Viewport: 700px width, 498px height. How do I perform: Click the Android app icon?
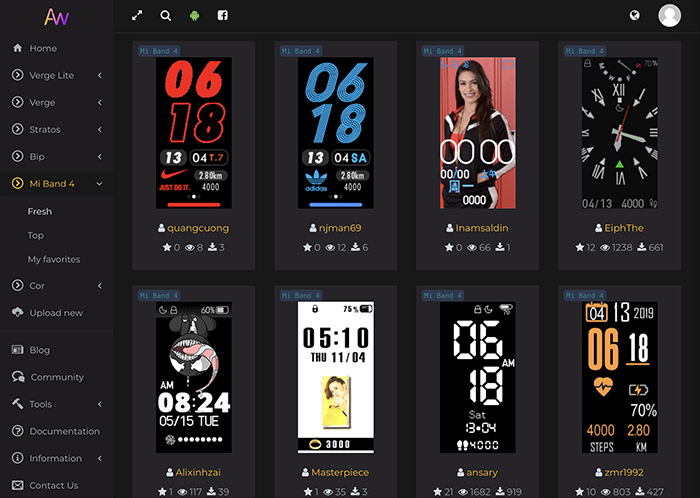coord(194,16)
